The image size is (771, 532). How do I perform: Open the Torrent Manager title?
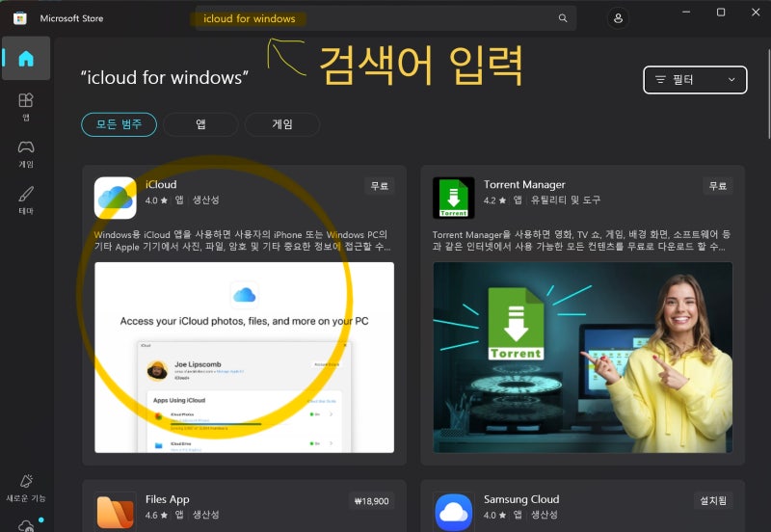[x=524, y=184]
